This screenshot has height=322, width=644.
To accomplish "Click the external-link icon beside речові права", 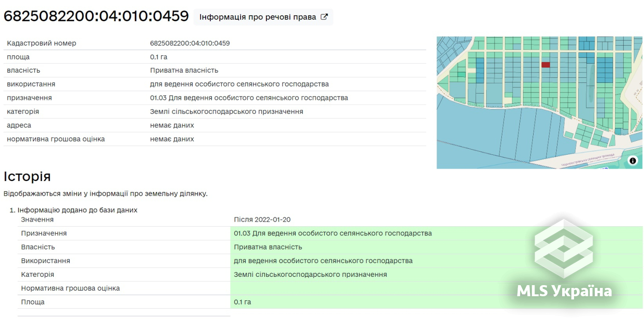I will click(324, 17).
